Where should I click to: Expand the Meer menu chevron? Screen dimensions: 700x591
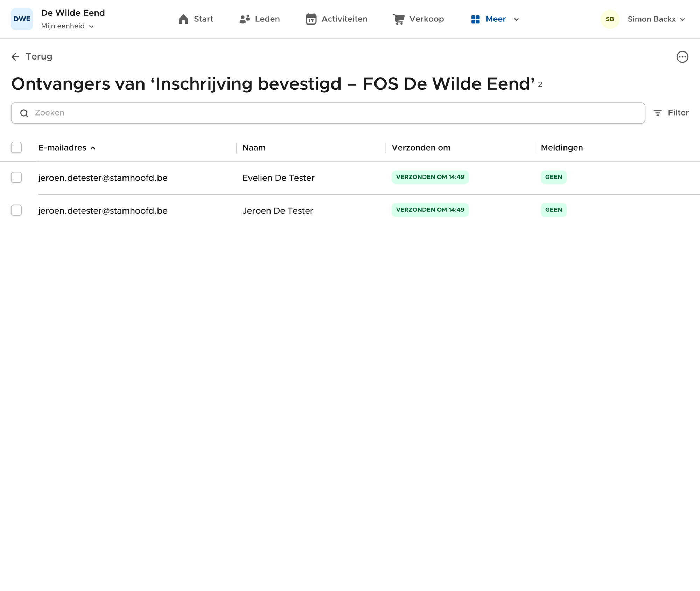pos(516,20)
